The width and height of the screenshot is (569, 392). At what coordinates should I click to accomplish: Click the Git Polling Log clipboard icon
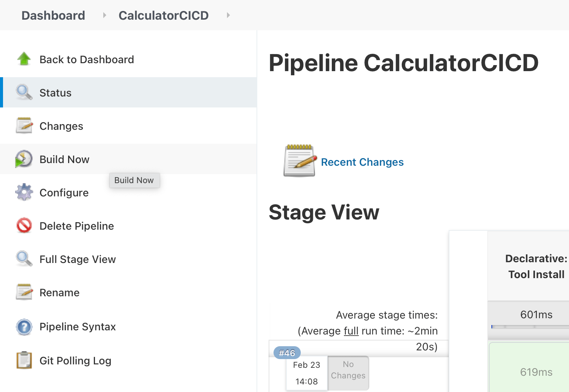pos(24,360)
